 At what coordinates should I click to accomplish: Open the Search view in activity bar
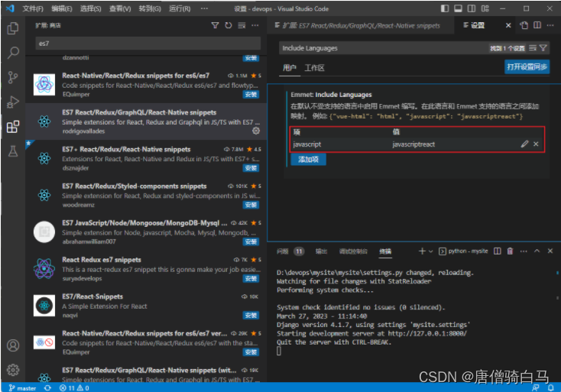coord(13,53)
